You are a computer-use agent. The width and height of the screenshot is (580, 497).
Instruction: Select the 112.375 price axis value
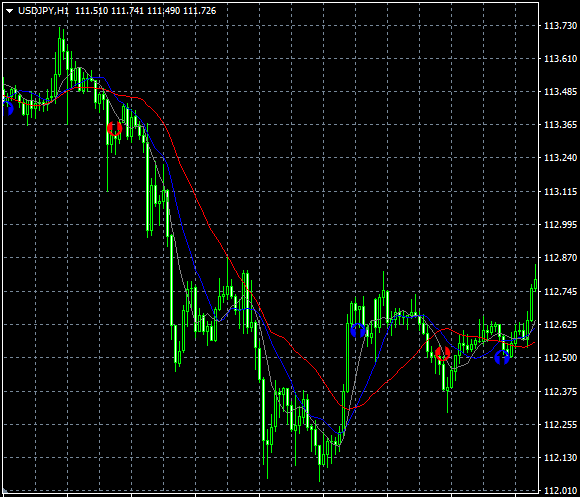click(x=560, y=391)
